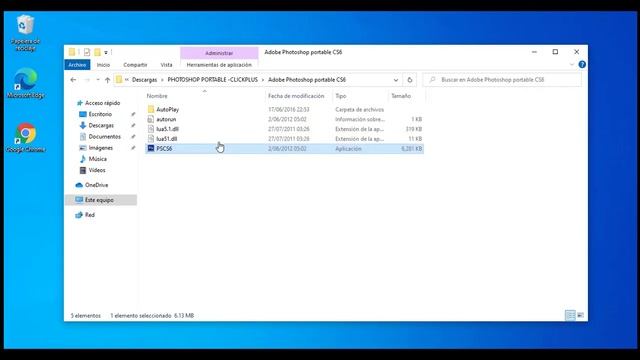This screenshot has width=640, height=360.
Task: Switch to large icons view layout
Action: click(x=580, y=315)
